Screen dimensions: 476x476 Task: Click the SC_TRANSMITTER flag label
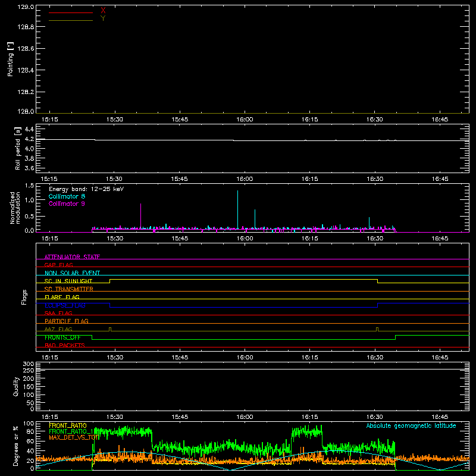69,289
